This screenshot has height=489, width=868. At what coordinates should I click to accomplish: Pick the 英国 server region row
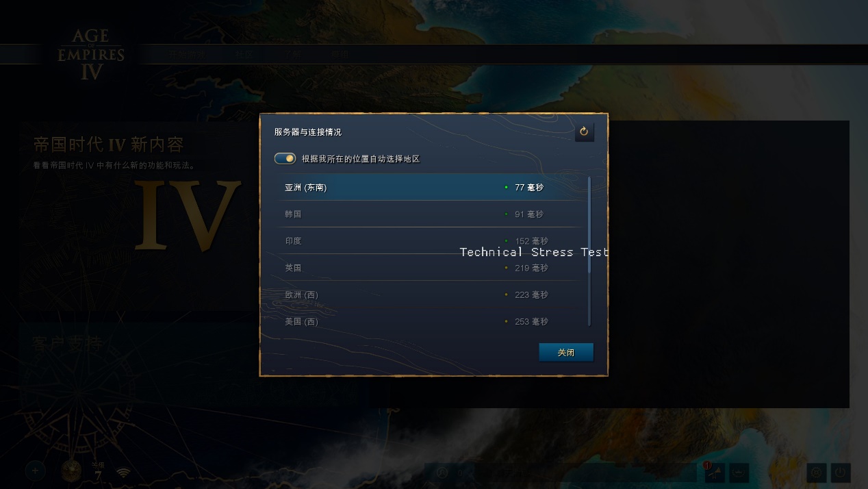[x=433, y=267]
